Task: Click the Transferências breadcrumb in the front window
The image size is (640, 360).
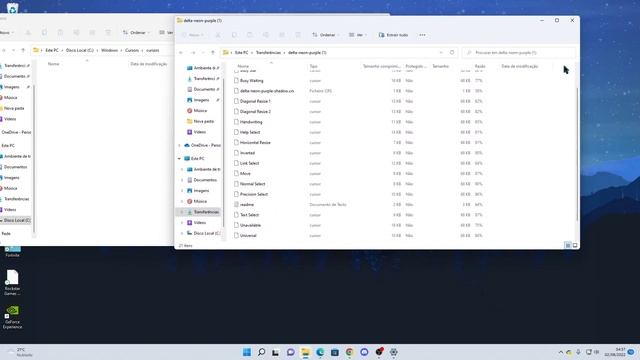Action: [x=268, y=53]
